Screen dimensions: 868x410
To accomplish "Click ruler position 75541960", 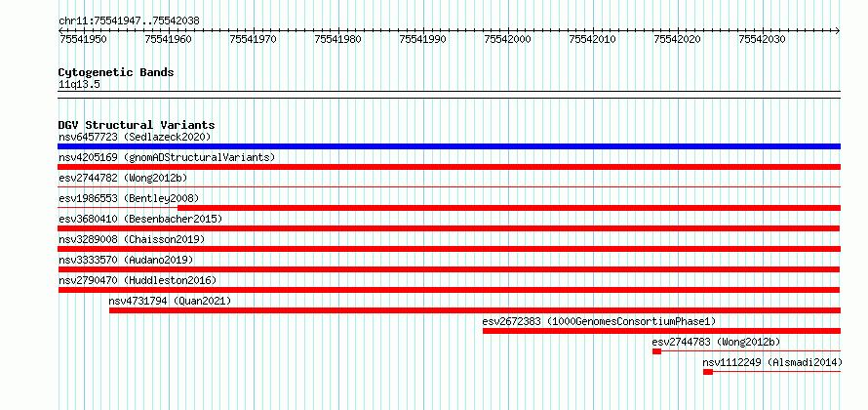I will click(169, 39).
